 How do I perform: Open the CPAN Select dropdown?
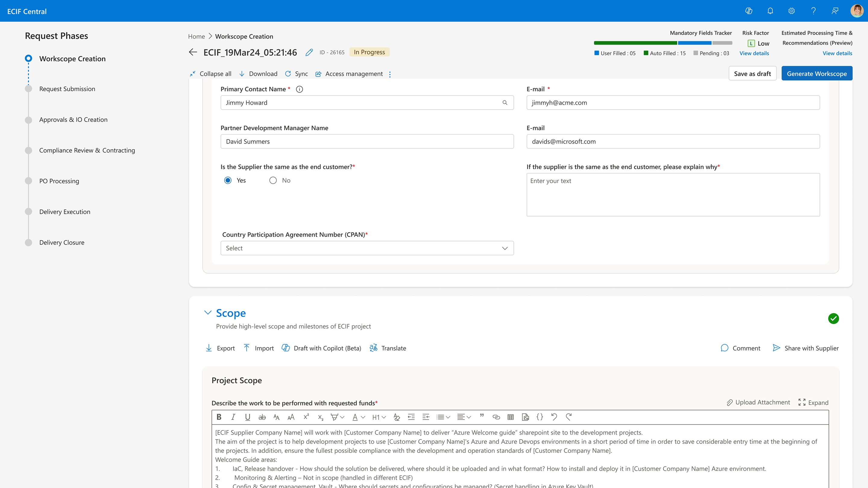click(367, 248)
